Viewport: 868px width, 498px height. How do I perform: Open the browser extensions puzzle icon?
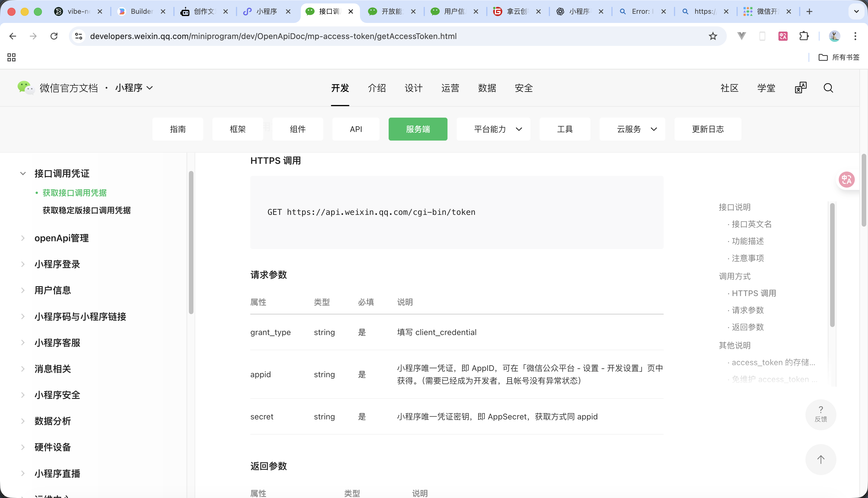click(804, 36)
